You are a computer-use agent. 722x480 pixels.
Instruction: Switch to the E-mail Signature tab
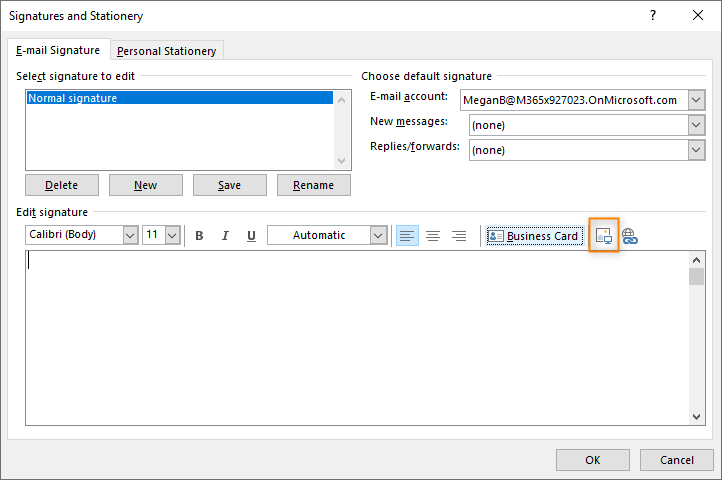[x=58, y=50]
